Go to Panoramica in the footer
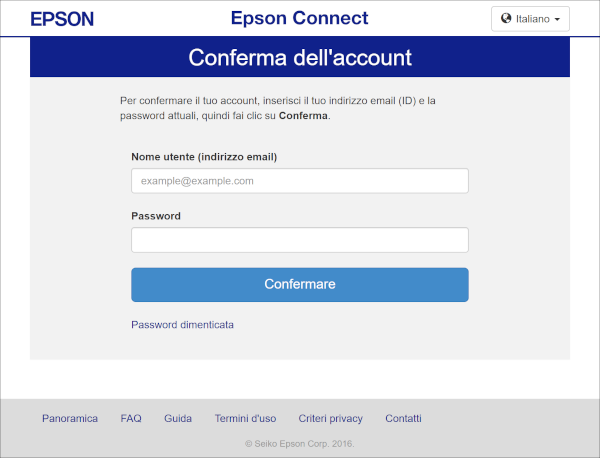600x458 pixels. pos(70,418)
